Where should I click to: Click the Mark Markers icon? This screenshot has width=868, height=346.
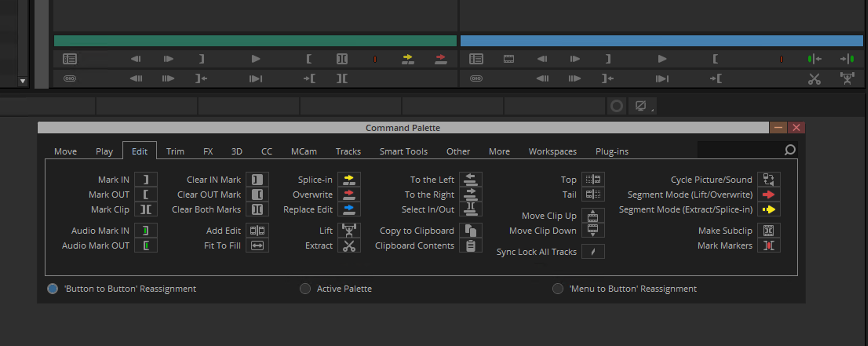point(768,246)
